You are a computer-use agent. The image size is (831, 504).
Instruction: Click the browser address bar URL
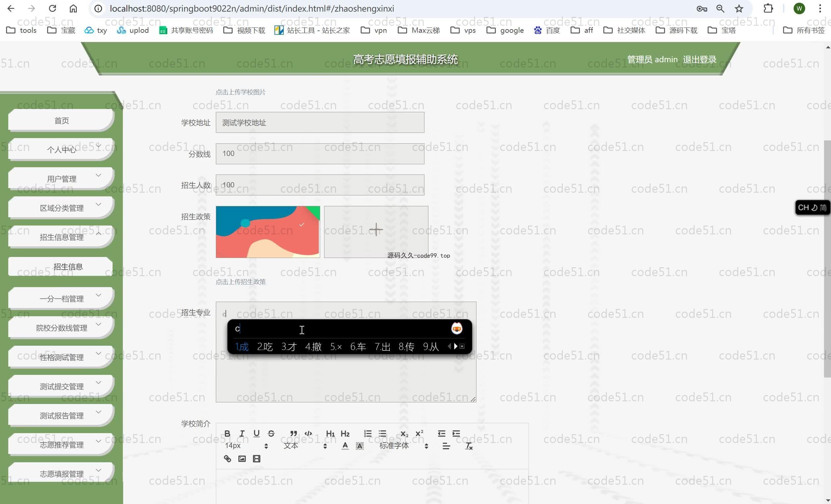tap(252, 8)
